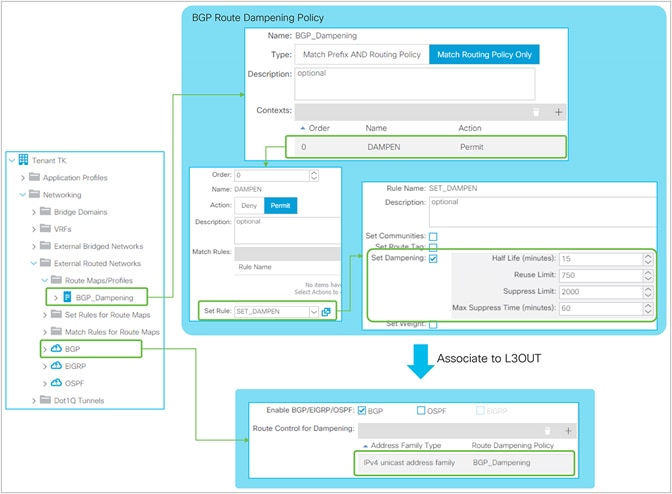Click the Action column header in Contexts

click(470, 128)
